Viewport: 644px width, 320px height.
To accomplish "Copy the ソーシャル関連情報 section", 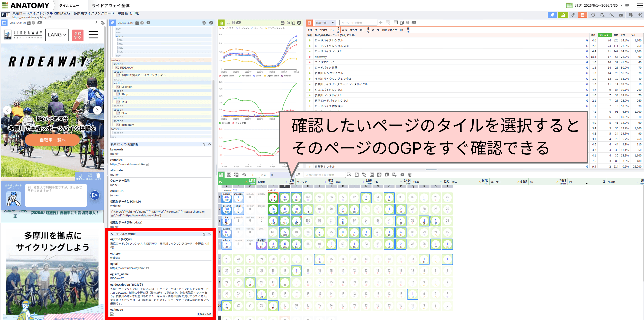I will coord(204,234).
